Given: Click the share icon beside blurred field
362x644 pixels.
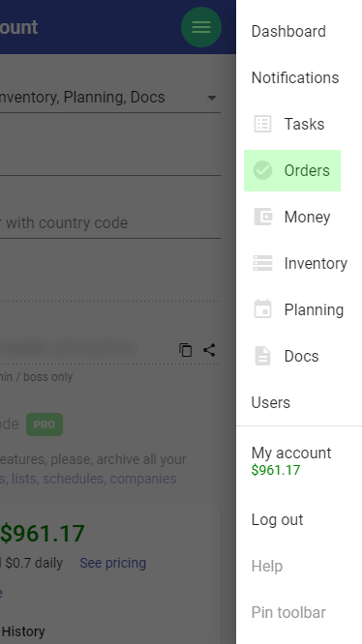Looking at the screenshot, I should click(209, 350).
